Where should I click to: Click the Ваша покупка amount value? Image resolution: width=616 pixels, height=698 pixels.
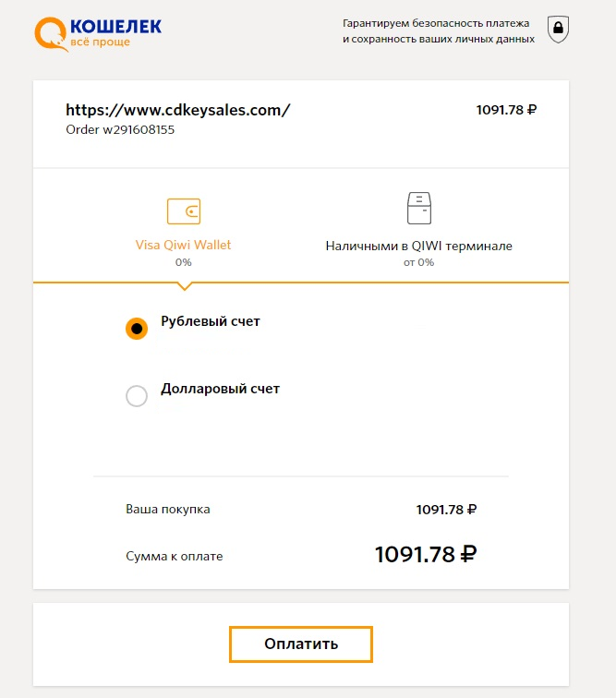tap(446, 510)
